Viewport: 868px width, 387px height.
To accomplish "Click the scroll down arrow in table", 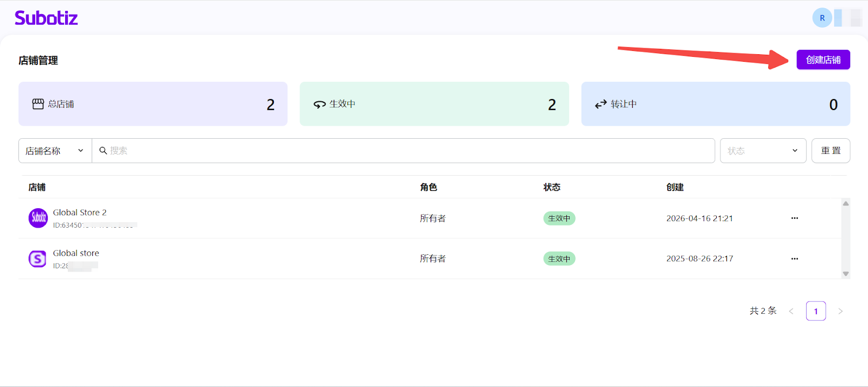I will tap(845, 274).
